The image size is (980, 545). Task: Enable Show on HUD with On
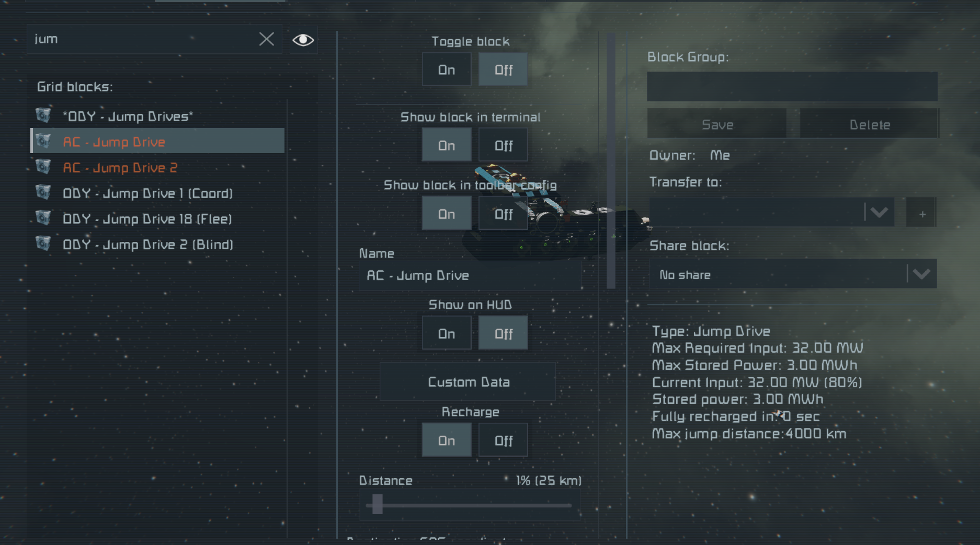[447, 333]
